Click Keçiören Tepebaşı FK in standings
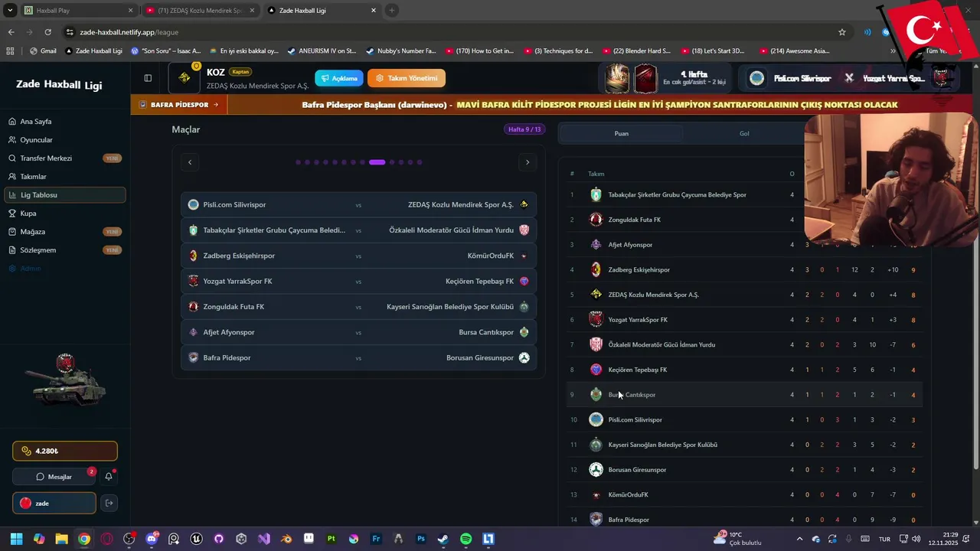This screenshot has height=551, width=980. pyautogui.click(x=637, y=370)
